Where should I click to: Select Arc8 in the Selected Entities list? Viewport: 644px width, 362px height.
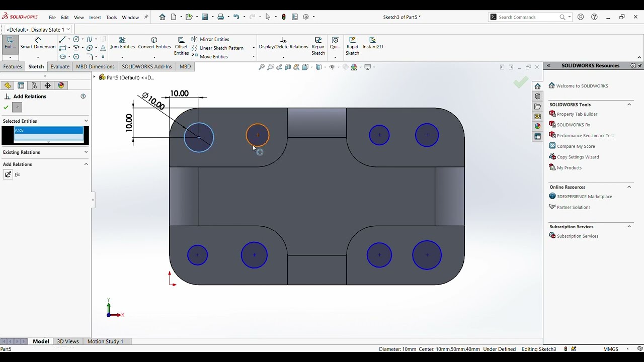48,130
